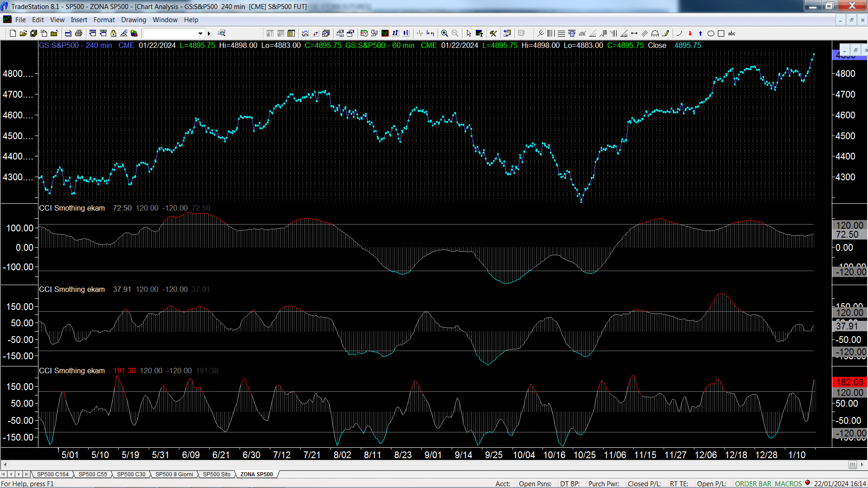This screenshot has height=488, width=868.
Task: Click the Open folder toolbar icon
Action: (23, 33)
